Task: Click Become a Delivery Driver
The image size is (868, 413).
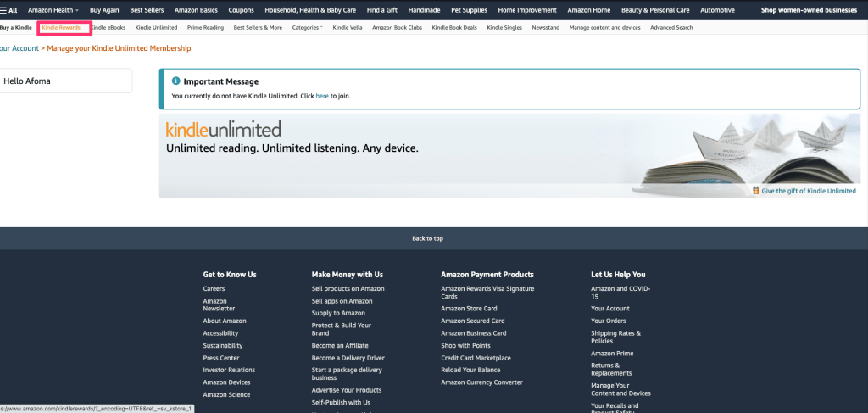Action: pyautogui.click(x=348, y=358)
